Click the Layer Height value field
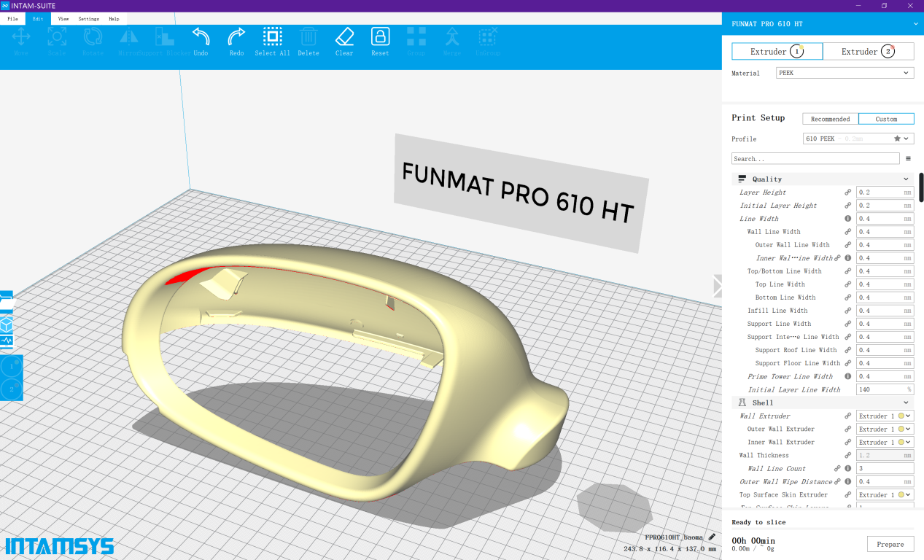Image resolution: width=924 pixels, height=560 pixels. 885,192
